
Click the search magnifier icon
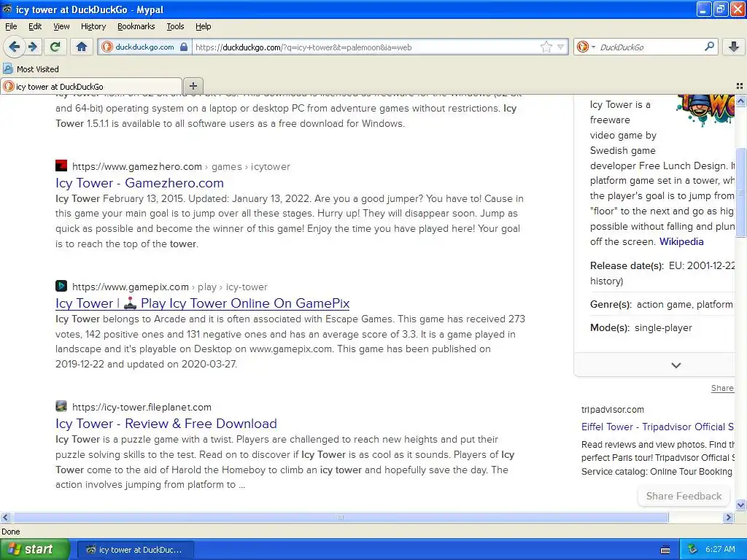709,47
